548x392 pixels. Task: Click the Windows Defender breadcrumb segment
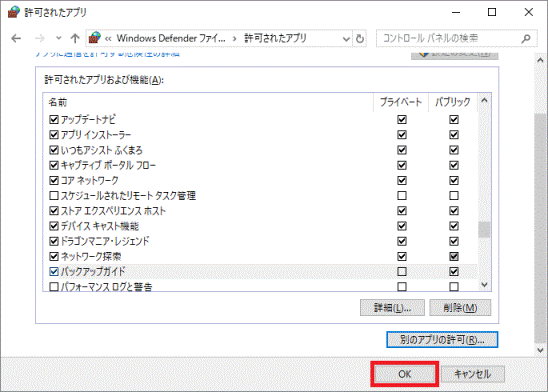pos(171,38)
